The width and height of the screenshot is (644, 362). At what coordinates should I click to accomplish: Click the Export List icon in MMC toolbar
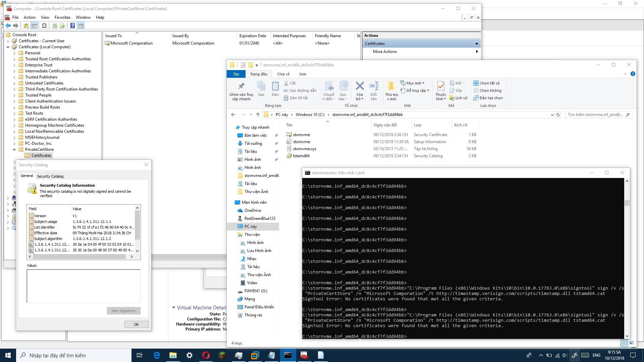(x=62, y=26)
